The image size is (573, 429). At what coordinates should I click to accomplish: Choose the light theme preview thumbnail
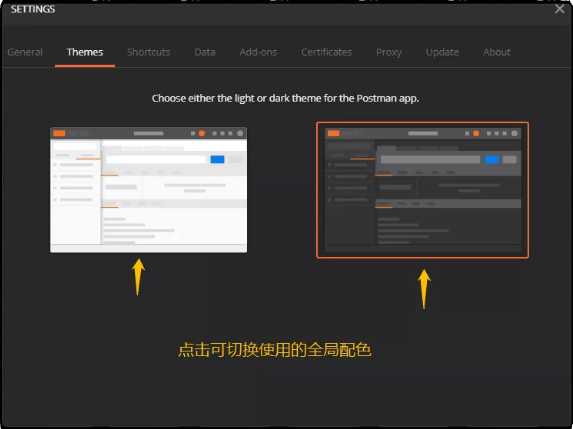[x=148, y=190]
